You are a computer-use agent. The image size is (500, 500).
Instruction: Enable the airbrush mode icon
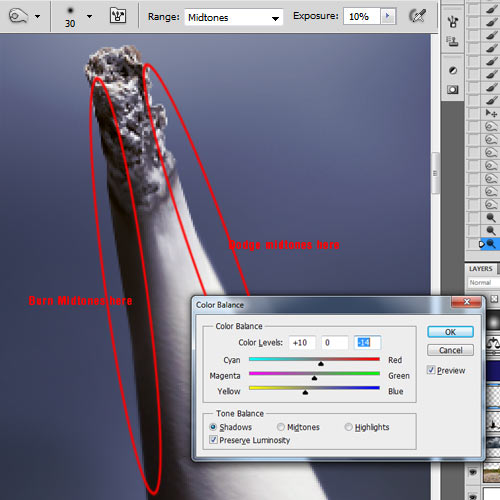pyautogui.click(x=417, y=16)
